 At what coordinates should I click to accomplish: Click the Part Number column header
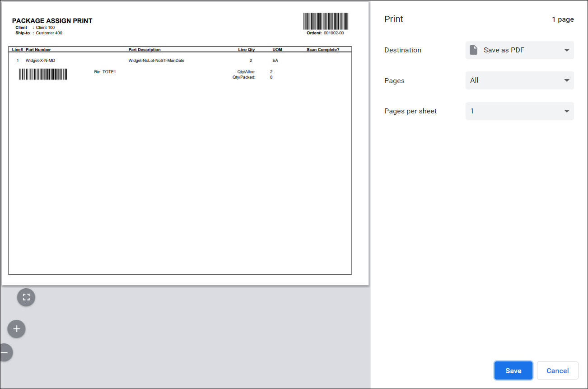tap(38, 50)
